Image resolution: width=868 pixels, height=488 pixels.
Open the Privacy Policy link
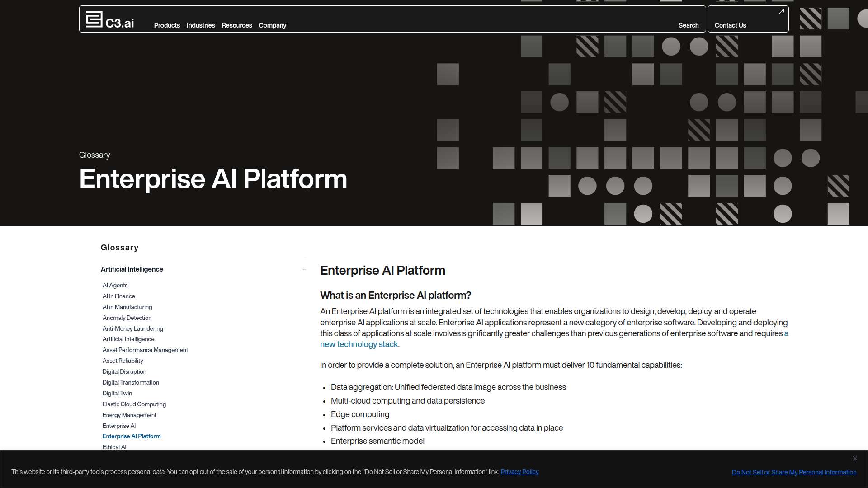[x=519, y=472]
